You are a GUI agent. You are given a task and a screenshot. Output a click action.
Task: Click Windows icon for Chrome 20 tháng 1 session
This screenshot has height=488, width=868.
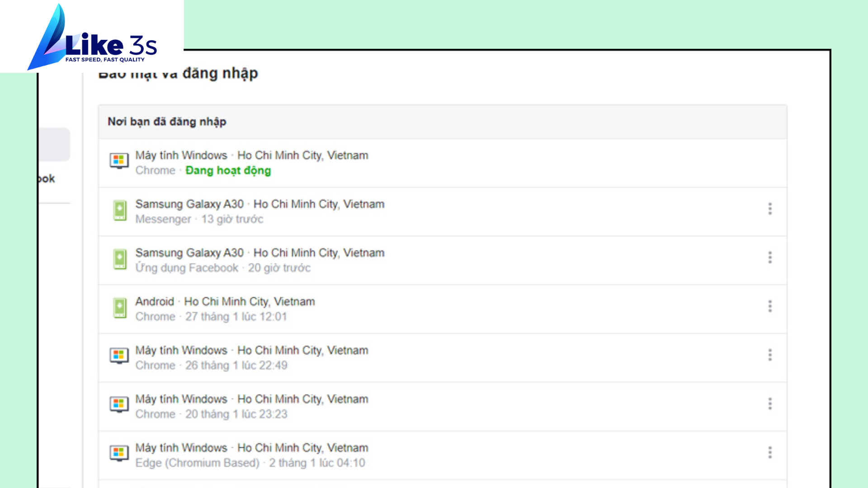pos(119,404)
